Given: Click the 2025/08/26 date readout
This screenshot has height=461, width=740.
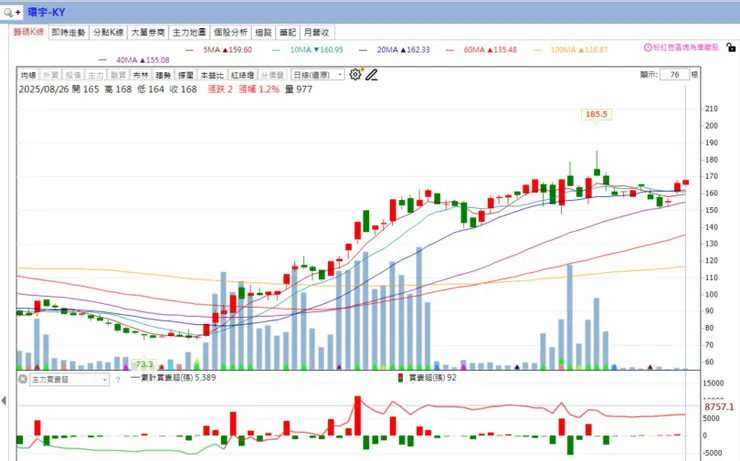Looking at the screenshot, I should pyautogui.click(x=43, y=89).
